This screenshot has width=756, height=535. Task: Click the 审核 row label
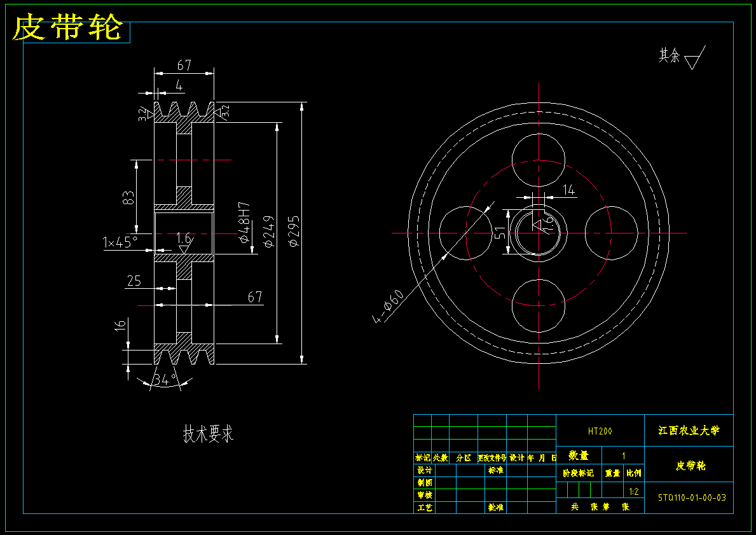pyautogui.click(x=425, y=495)
